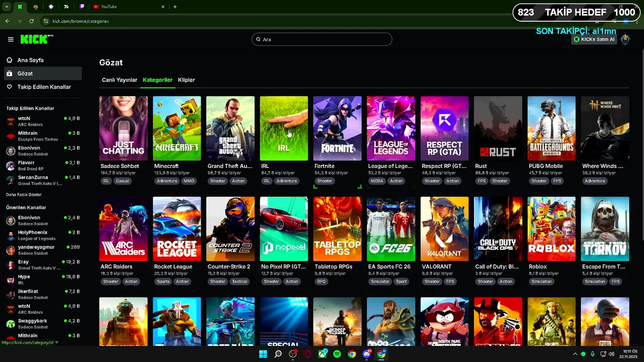Open the wtcN ARC Raiders followed channel

coord(42,121)
